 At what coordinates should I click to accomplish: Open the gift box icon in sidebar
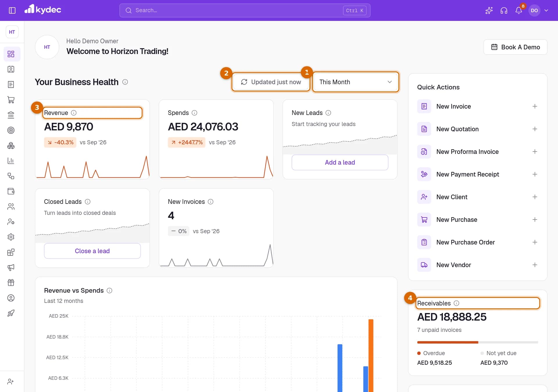[x=11, y=283]
